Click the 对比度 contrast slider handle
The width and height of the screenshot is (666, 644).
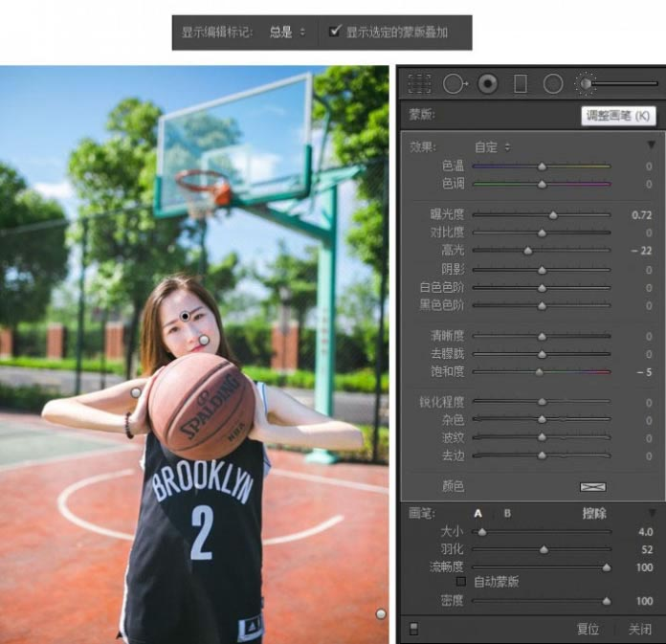542,233
